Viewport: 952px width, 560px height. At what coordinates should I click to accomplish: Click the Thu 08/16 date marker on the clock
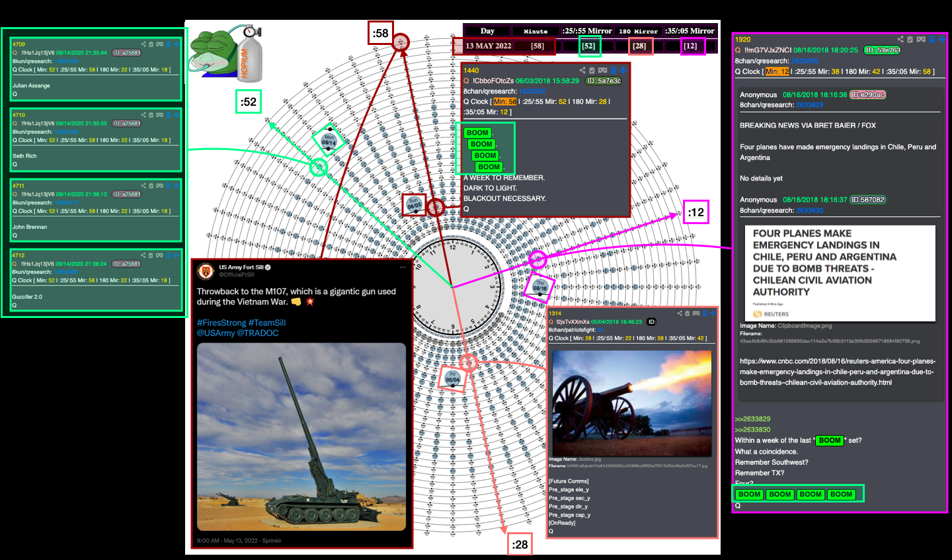click(x=539, y=286)
